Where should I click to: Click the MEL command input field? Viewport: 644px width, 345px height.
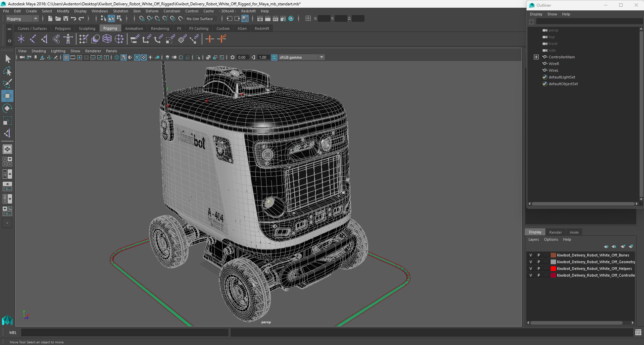[x=125, y=333]
